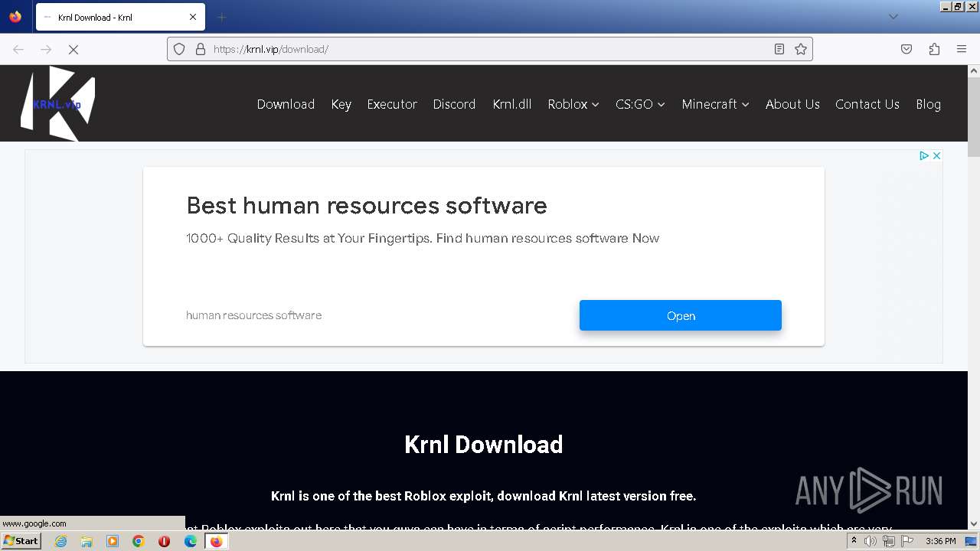980x551 pixels.
Task: Launch Microsoft Edge from taskbar
Action: [191, 541]
